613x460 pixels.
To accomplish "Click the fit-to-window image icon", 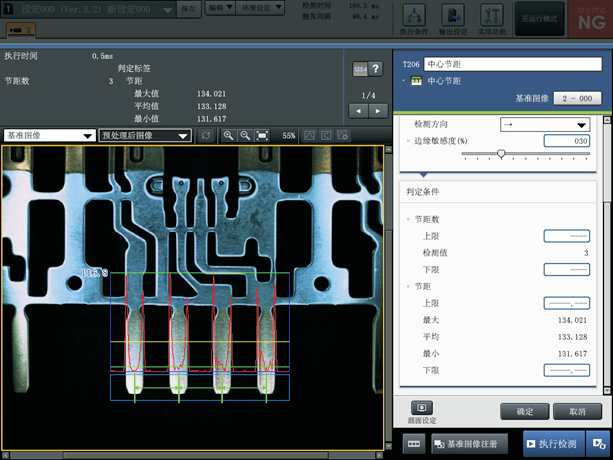I will [262, 135].
